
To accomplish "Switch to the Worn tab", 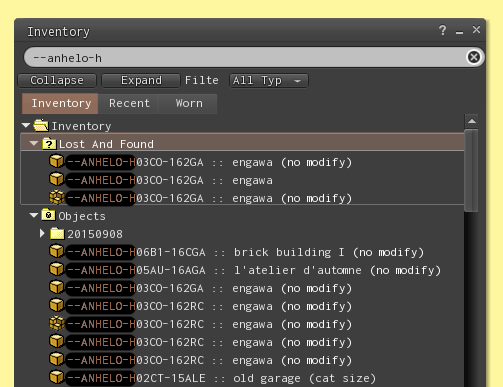I will pos(189,103).
